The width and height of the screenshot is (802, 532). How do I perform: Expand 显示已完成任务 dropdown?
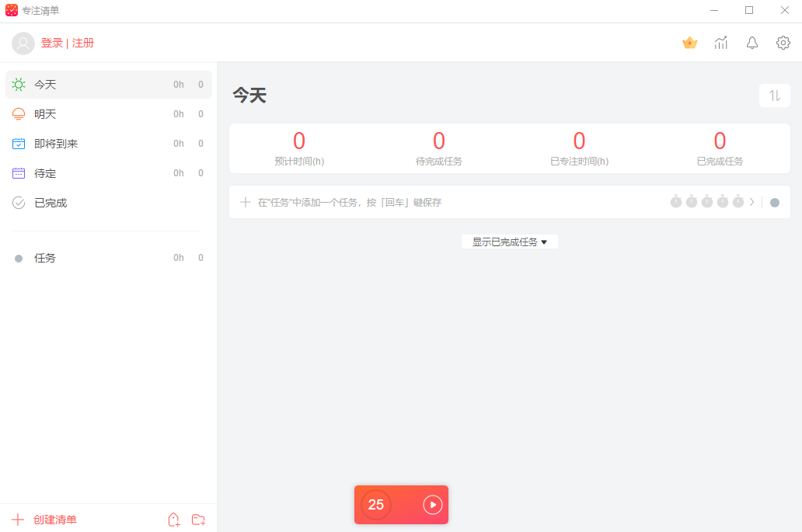coord(510,242)
